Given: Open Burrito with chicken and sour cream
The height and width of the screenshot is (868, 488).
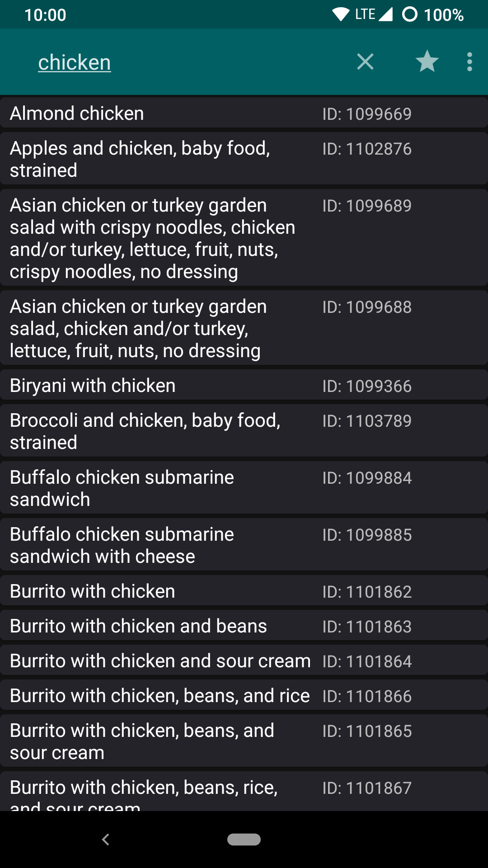Looking at the screenshot, I should click(x=244, y=661).
